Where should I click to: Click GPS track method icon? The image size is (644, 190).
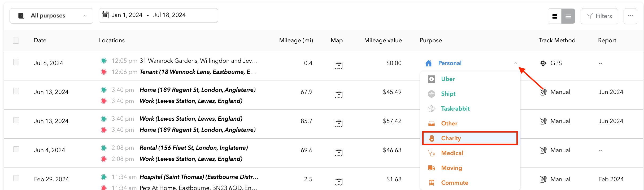click(x=543, y=63)
